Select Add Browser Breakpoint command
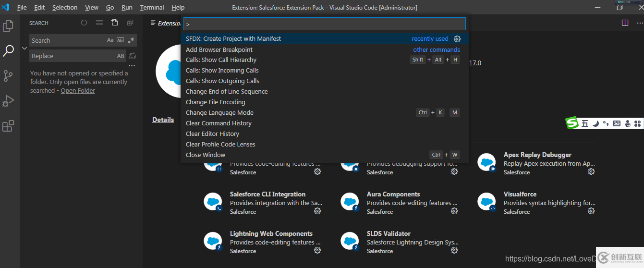The width and height of the screenshot is (644, 268). [x=324, y=49]
